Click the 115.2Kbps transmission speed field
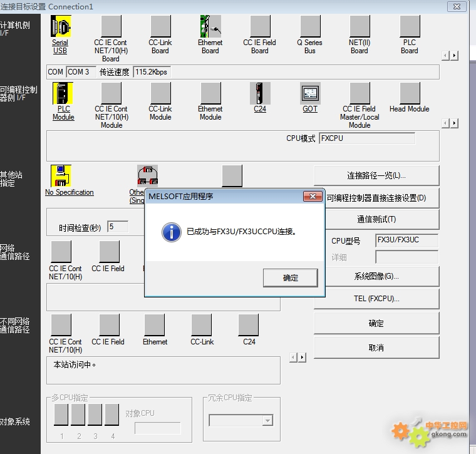This screenshot has height=454, width=476. 152,72
